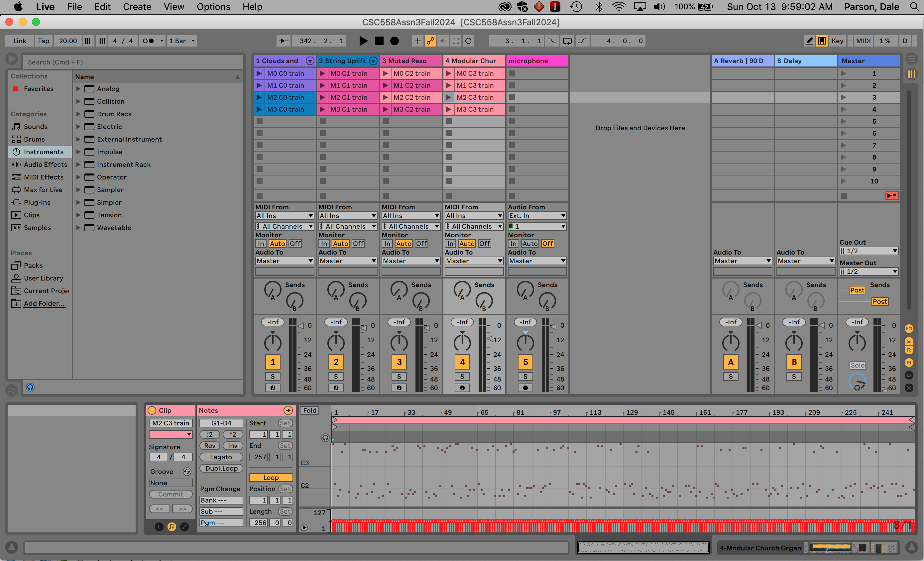Screen dimensions: 924x561
Task: Click the Rev notes button
Action: pyautogui.click(x=210, y=446)
